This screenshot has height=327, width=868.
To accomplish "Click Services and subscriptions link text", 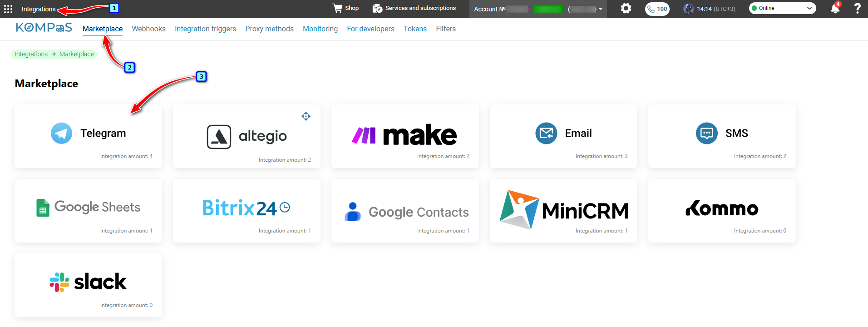I will pyautogui.click(x=420, y=8).
